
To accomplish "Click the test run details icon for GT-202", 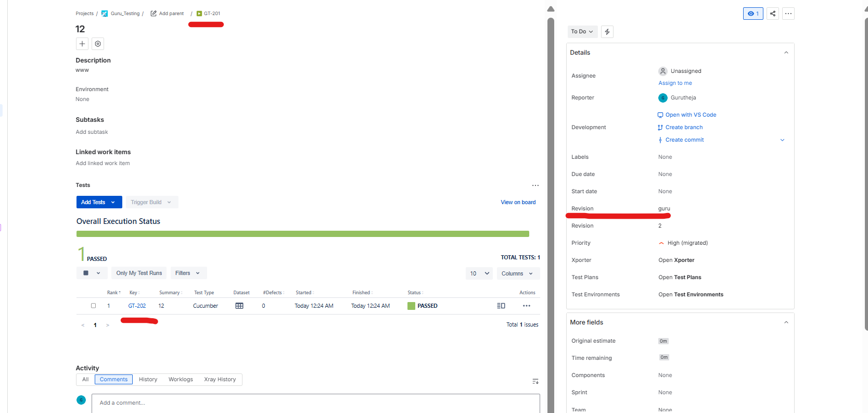I will (501, 306).
